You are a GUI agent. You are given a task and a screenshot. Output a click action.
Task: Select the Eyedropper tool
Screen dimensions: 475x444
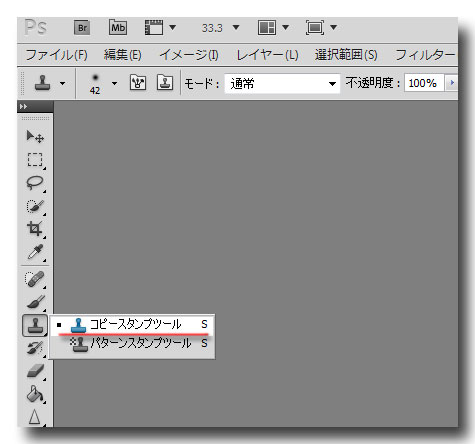click(x=35, y=252)
